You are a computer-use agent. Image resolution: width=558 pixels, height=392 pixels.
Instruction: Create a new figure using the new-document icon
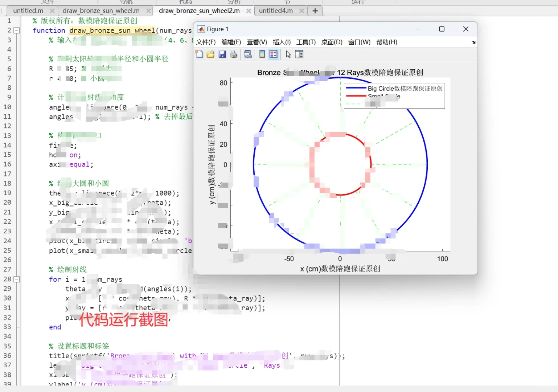click(x=199, y=54)
